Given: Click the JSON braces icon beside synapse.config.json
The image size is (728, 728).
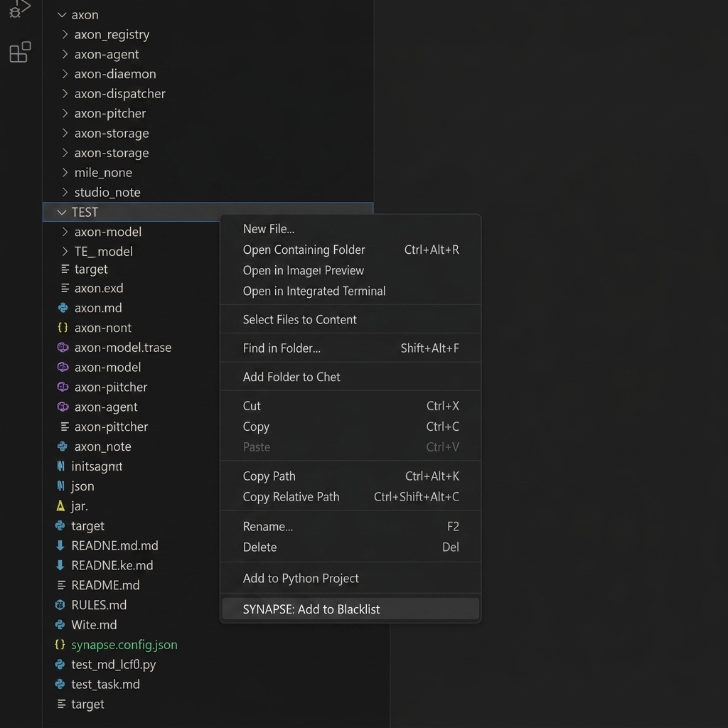Looking at the screenshot, I should [x=60, y=644].
